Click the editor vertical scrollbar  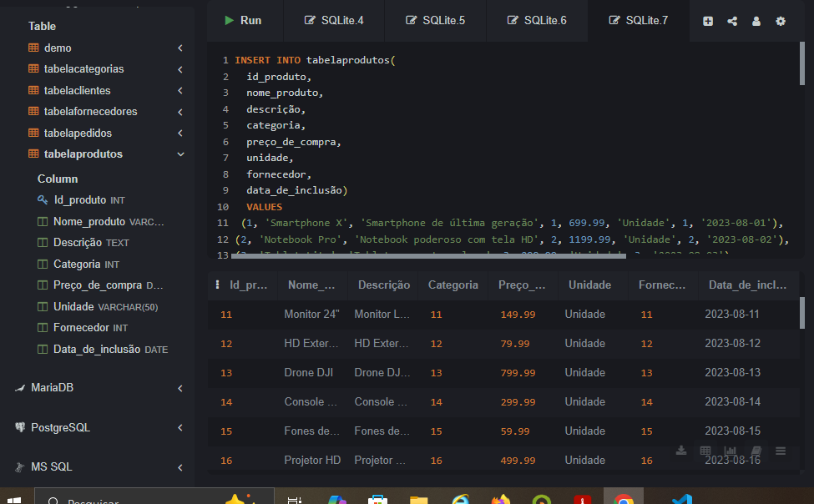pyautogui.click(x=802, y=64)
